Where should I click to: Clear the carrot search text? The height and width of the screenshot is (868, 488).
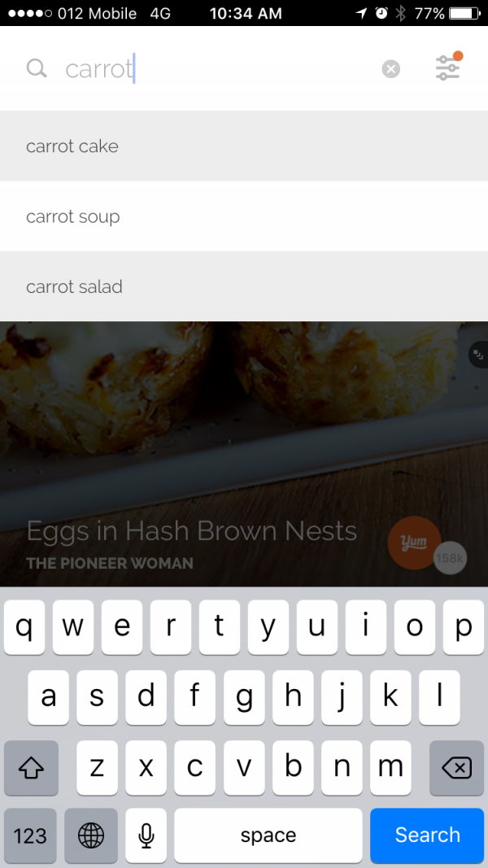(390, 68)
